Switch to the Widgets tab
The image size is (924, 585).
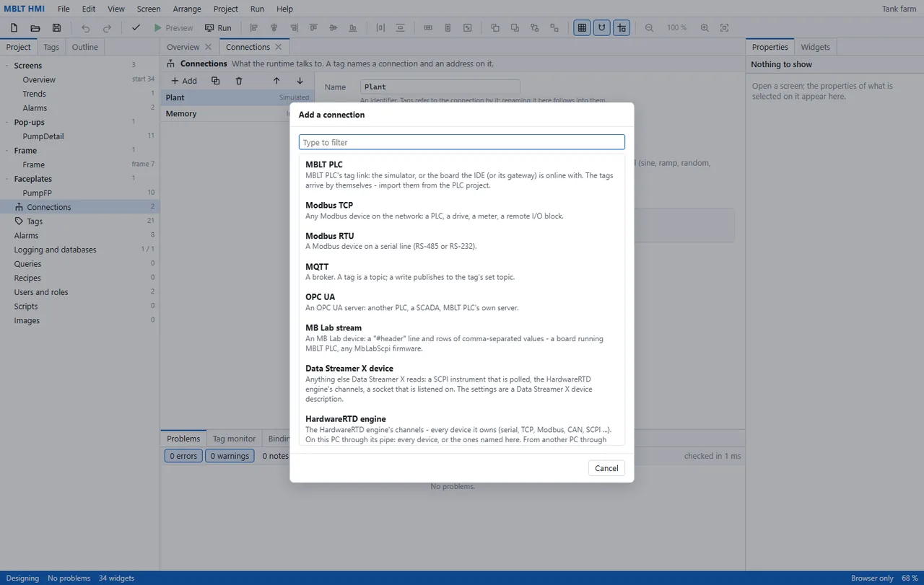pyautogui.click(x=815, y=47)
